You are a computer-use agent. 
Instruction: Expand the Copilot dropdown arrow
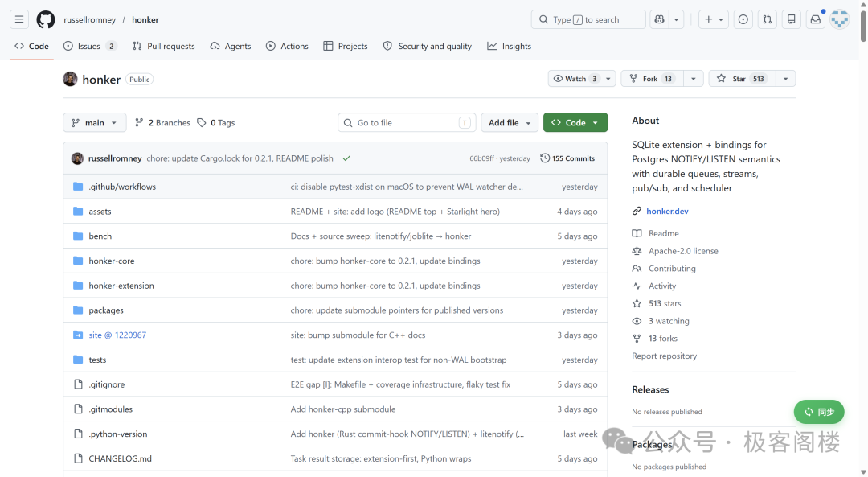[x=677, y=19]
